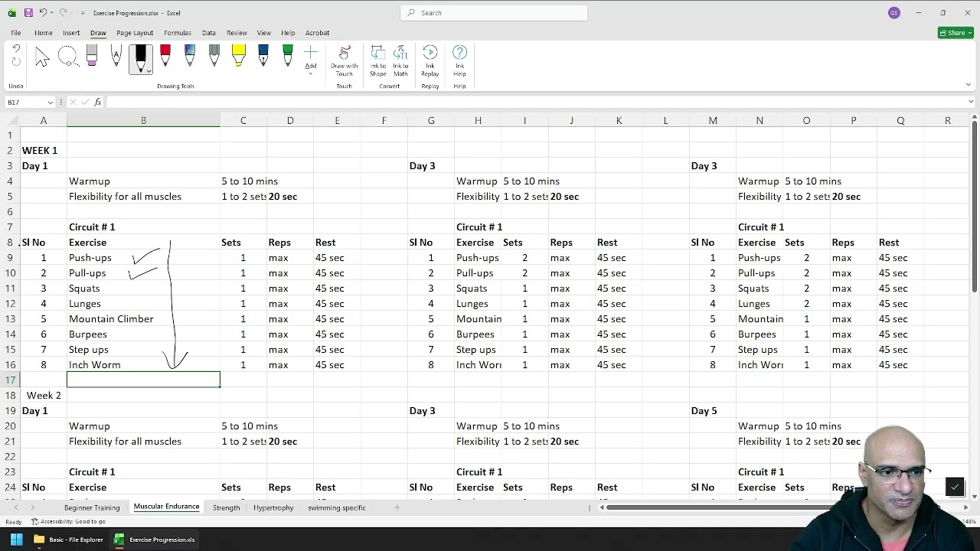
Task: Open the Add pen dropdown
Action: pyautogui.click(x=311, y=60)
